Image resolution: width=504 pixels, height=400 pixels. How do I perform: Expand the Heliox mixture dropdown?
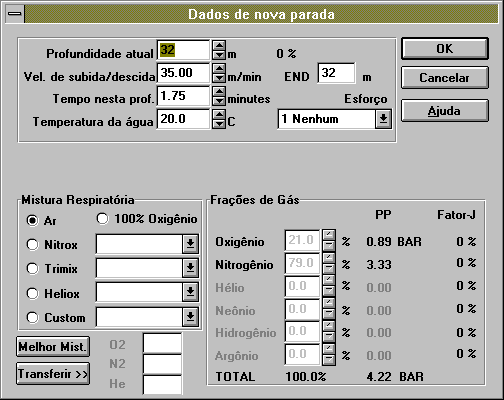[190, 292]
